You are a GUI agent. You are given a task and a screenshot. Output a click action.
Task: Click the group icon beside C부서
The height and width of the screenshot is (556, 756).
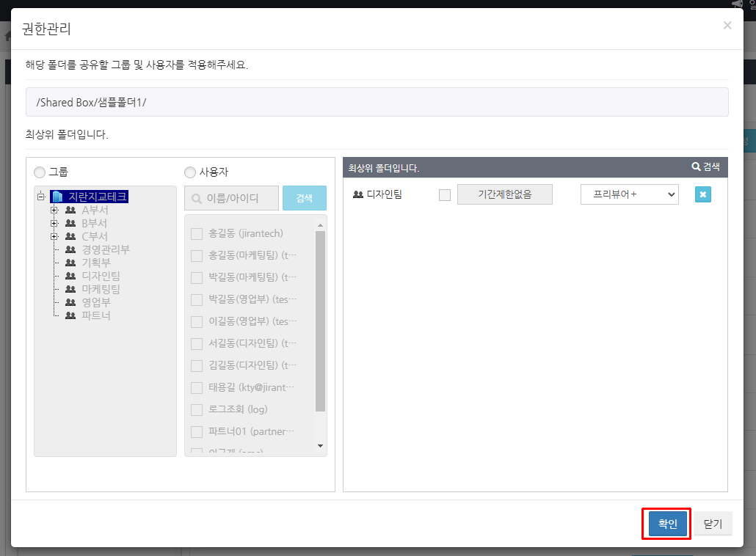point(70,237)
